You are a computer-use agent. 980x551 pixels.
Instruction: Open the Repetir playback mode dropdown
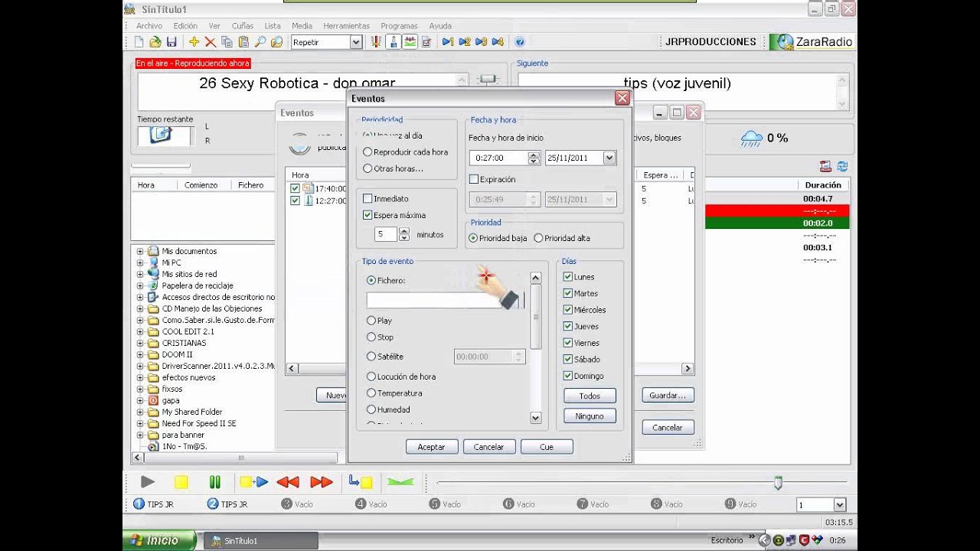point(356,43)
